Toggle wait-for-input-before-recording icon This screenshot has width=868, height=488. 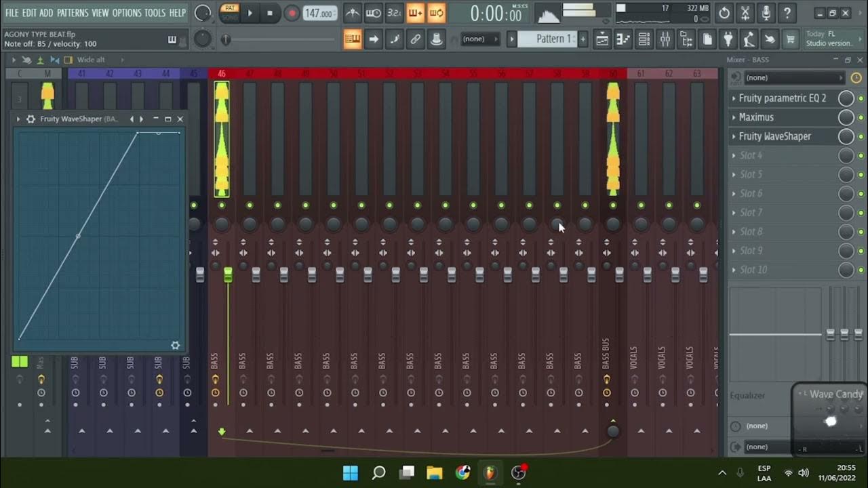coord(373,13)
